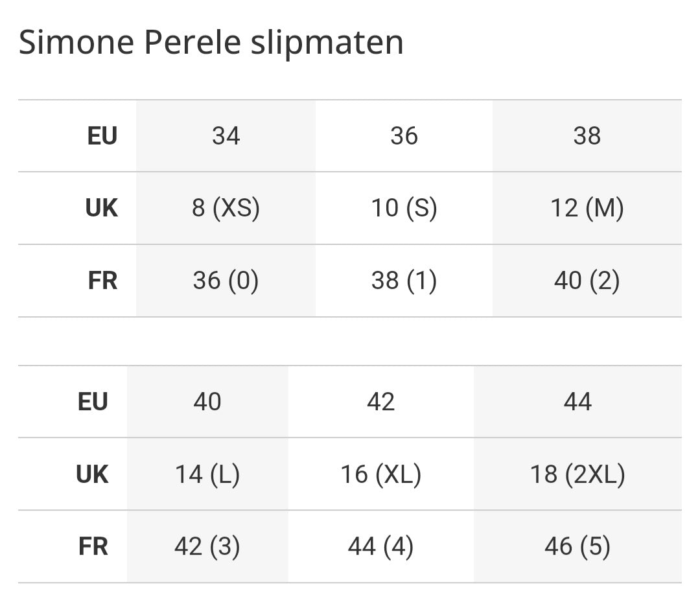The width and height of the screenshot is (700, 615).
Task: Select EU size 42 cell
Action: 380,402
